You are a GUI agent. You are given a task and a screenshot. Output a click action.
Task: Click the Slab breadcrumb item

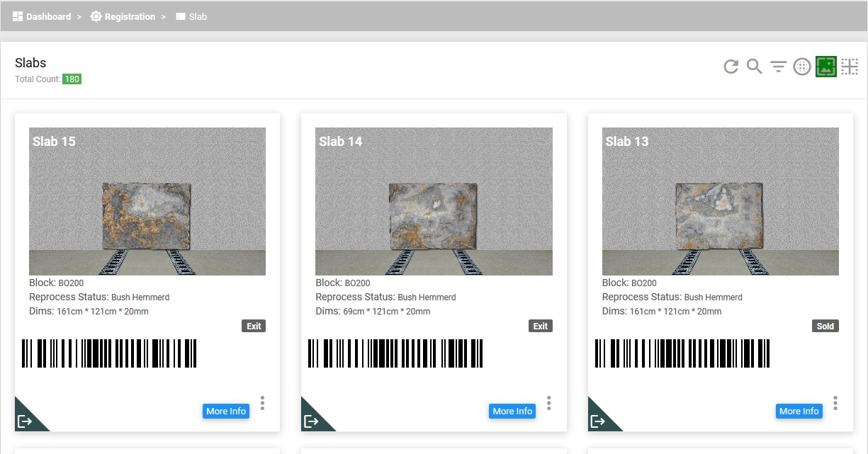point(198,16)
